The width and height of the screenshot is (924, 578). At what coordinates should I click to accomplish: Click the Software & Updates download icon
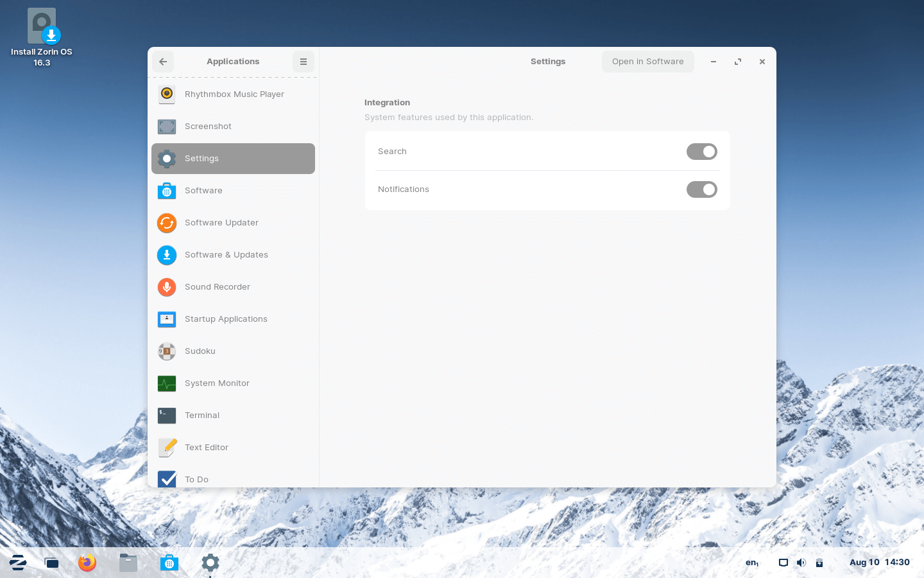167,255
